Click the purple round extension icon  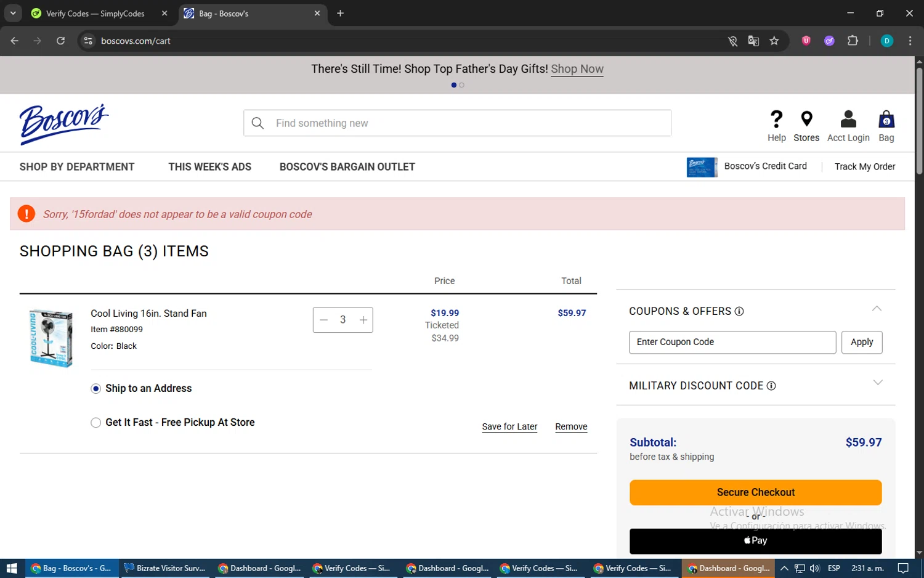pyautogui.click(x=829, y=41)
